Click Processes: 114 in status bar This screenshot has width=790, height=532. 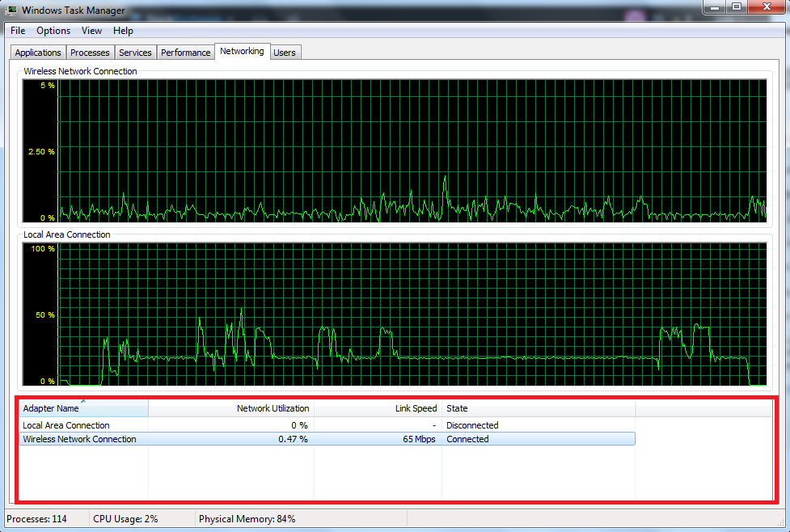tap(36, 519)
